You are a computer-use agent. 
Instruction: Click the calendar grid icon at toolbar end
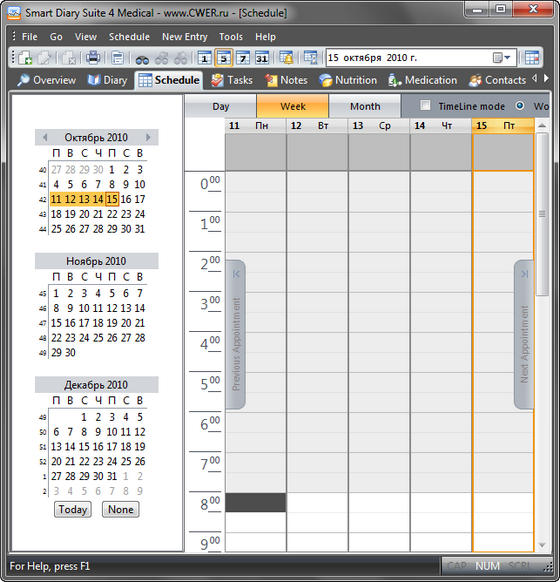[x=532, y=58]
